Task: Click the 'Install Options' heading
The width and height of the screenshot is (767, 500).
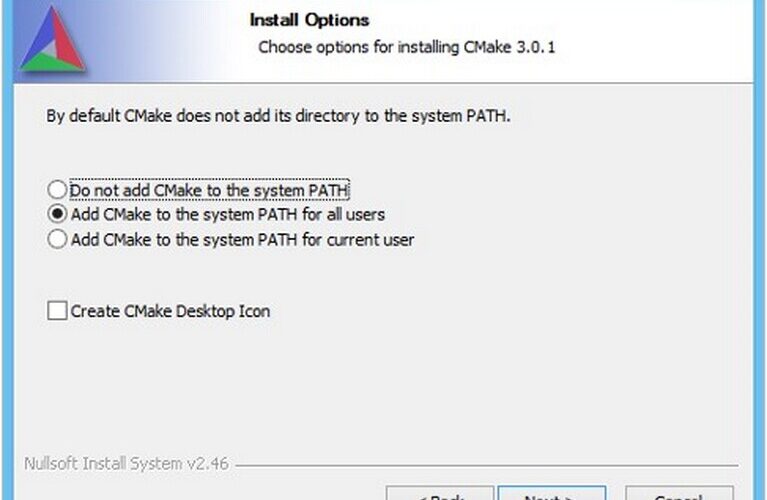Action: tap(309, 20)
